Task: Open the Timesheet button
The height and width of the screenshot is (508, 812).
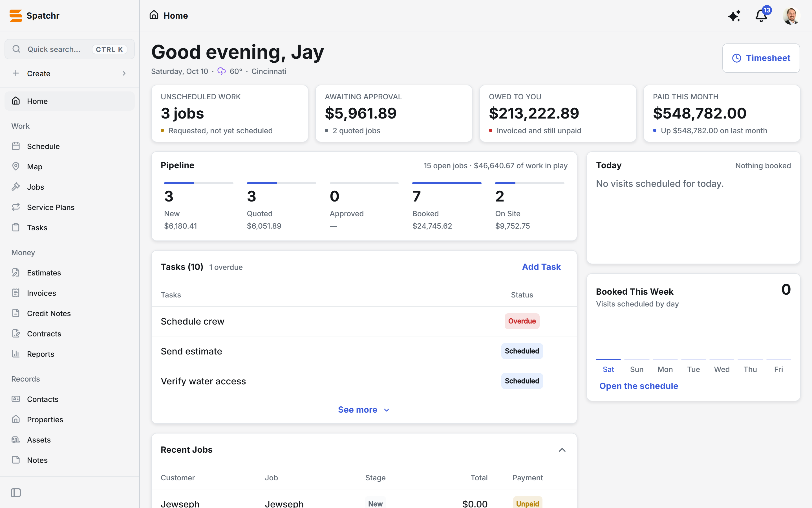Action: pos(761,58)
